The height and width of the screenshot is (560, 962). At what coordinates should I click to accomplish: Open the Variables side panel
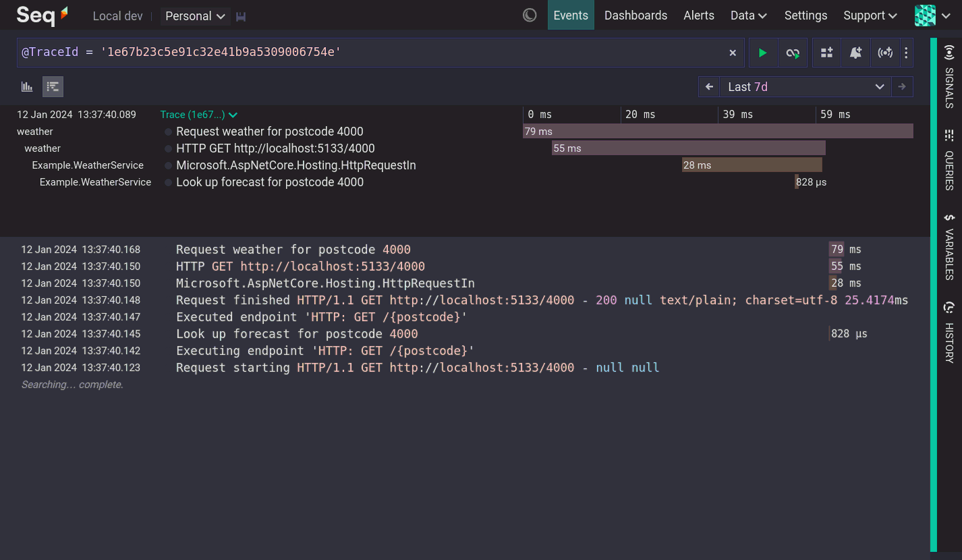coord(949,247)
